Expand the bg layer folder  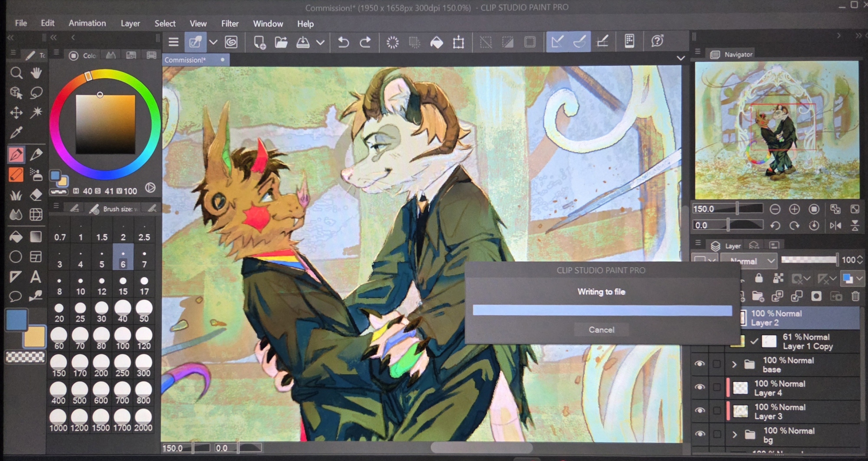734,434
